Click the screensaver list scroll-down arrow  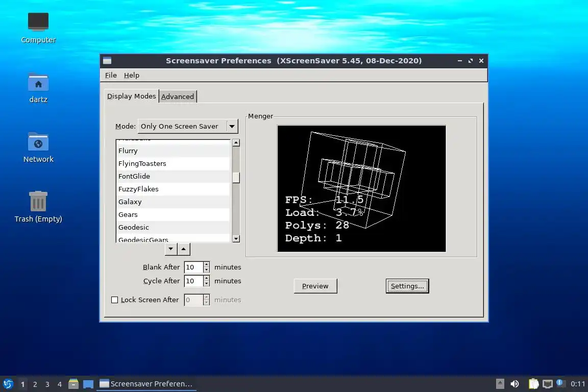pyautogui.click(x=236, y=238)
